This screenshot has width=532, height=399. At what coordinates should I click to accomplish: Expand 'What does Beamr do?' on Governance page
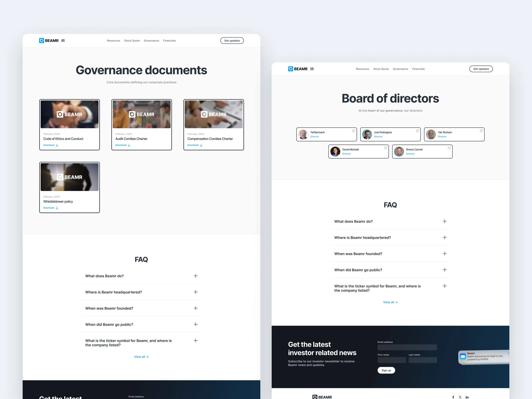pos(196,276)
